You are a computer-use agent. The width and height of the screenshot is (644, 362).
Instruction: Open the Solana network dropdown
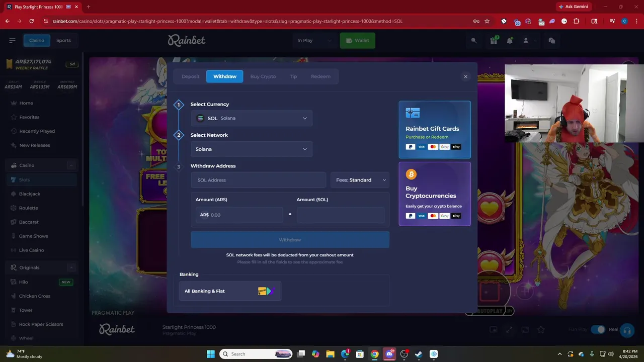(252, 149)
